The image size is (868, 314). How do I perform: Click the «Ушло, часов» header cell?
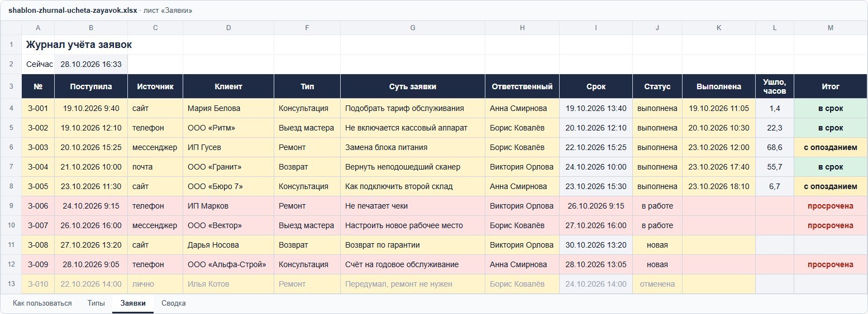click(x=775, y=86)
